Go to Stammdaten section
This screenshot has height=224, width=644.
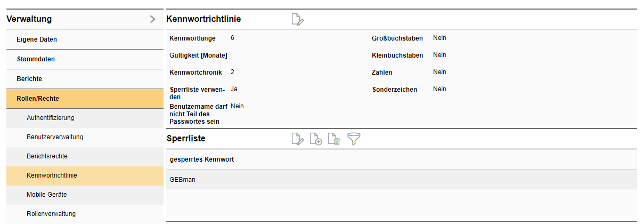36,59
